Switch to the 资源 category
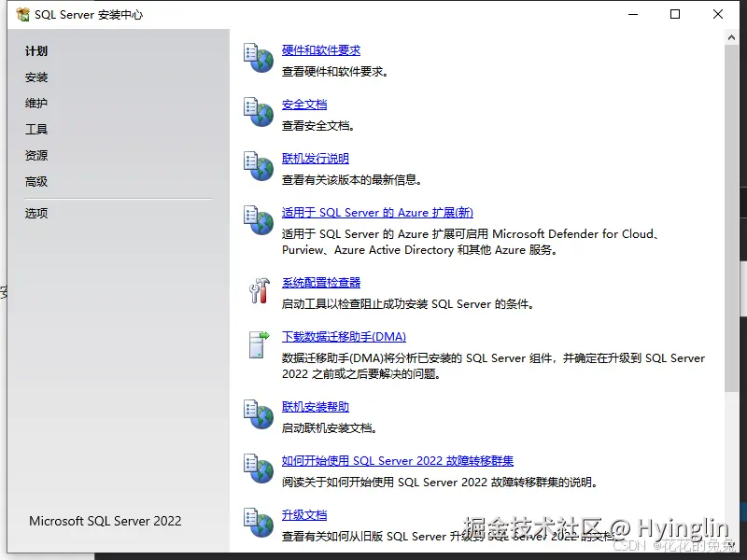 (x=36, y=155)
